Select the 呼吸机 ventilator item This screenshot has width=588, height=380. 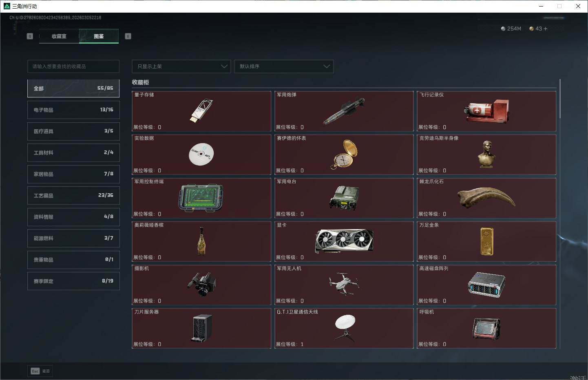[x=486, y=328]
